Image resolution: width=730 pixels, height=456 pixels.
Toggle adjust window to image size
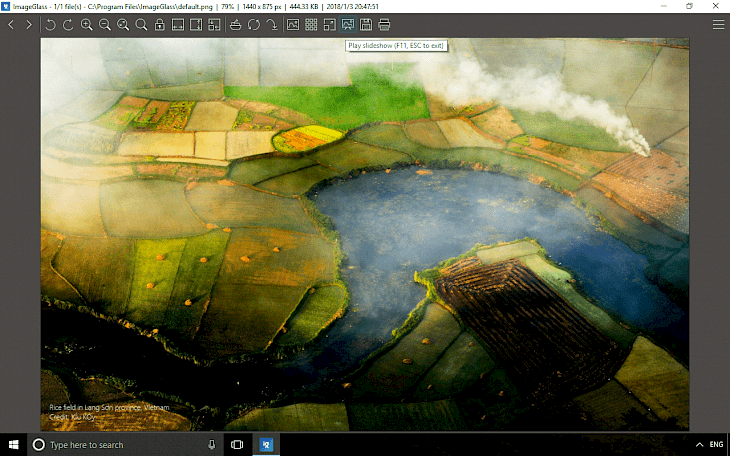point(214,25)
